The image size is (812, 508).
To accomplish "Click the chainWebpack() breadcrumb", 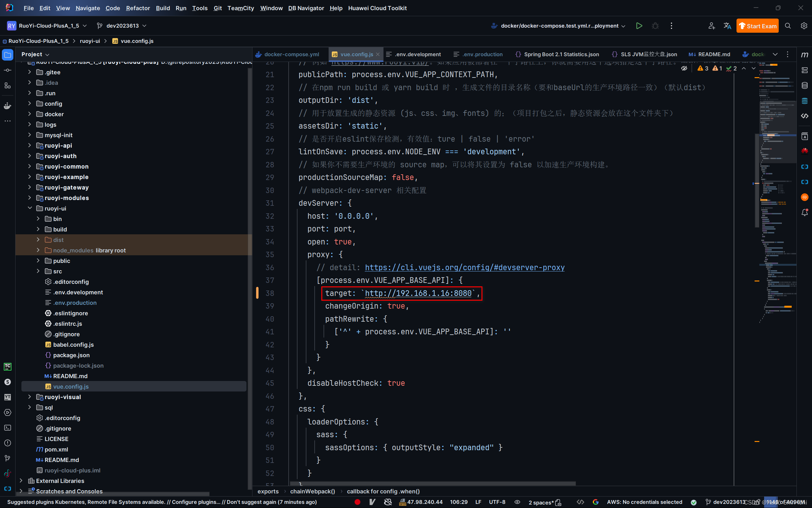I will [x=312, y=491].
